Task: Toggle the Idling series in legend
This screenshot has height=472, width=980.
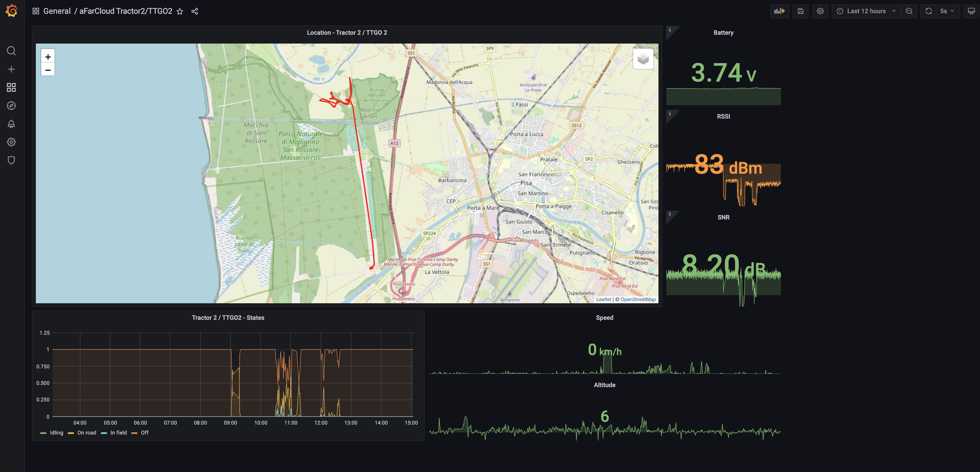Action: coord(56,433)
